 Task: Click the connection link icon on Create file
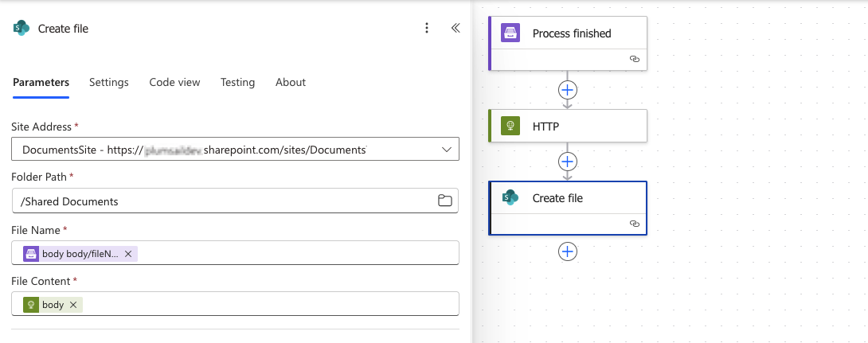tap(635, 224)
